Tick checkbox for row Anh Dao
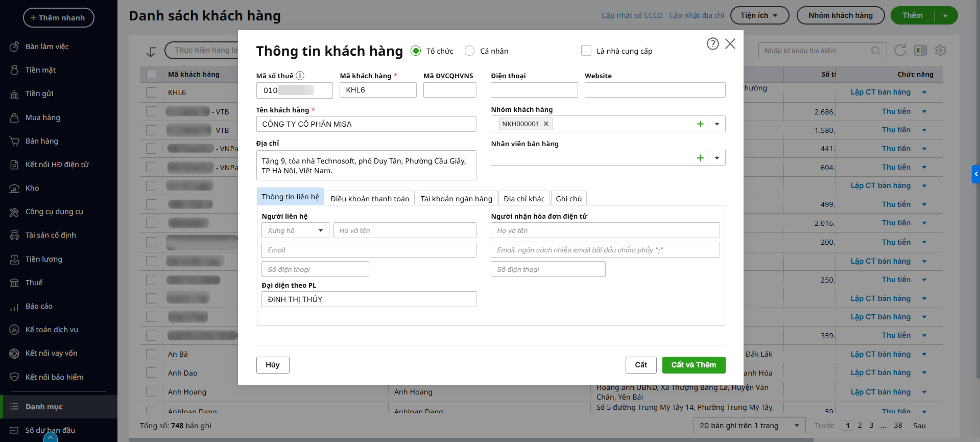Screen dimensions: 980x442 coord(151,373)
